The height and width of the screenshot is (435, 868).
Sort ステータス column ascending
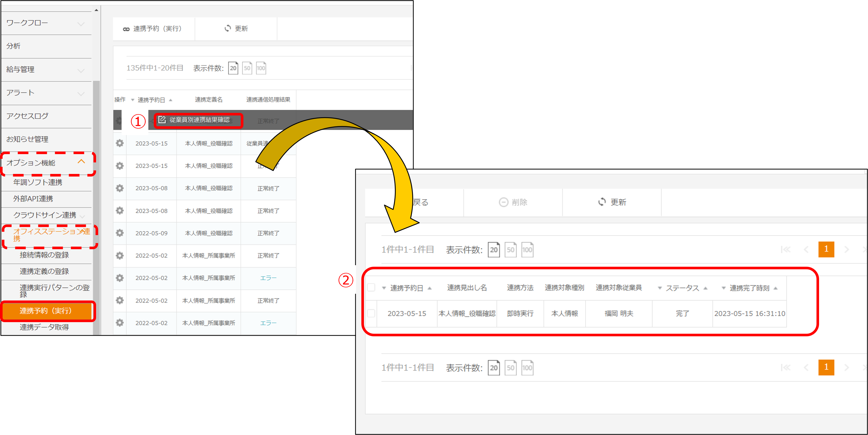(705, 288)
